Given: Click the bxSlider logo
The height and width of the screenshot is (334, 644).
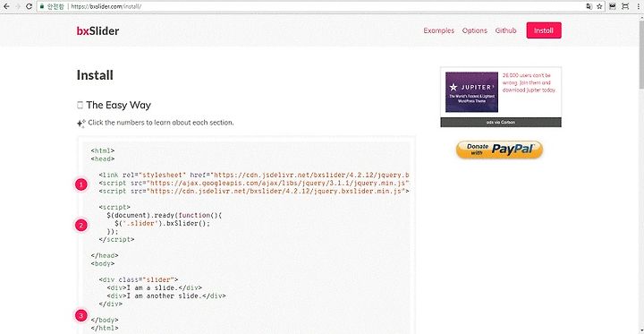Looking at the screenshot, I should coord(97,30).
